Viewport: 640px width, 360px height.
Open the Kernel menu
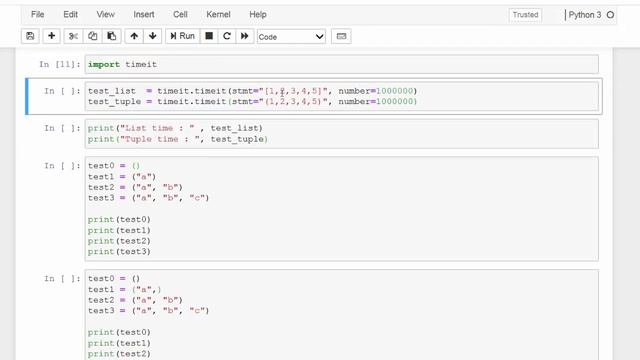[218, 15]
